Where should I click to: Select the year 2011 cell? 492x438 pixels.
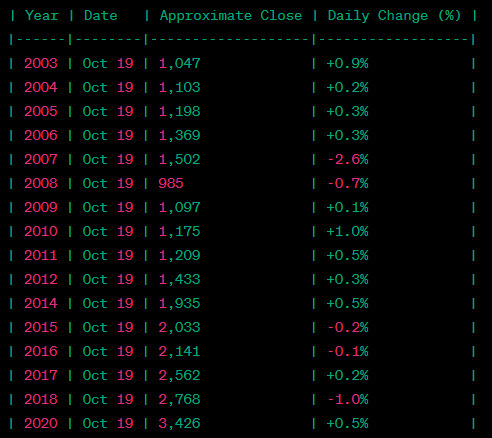pyautogui.click(x=41, y=255)
